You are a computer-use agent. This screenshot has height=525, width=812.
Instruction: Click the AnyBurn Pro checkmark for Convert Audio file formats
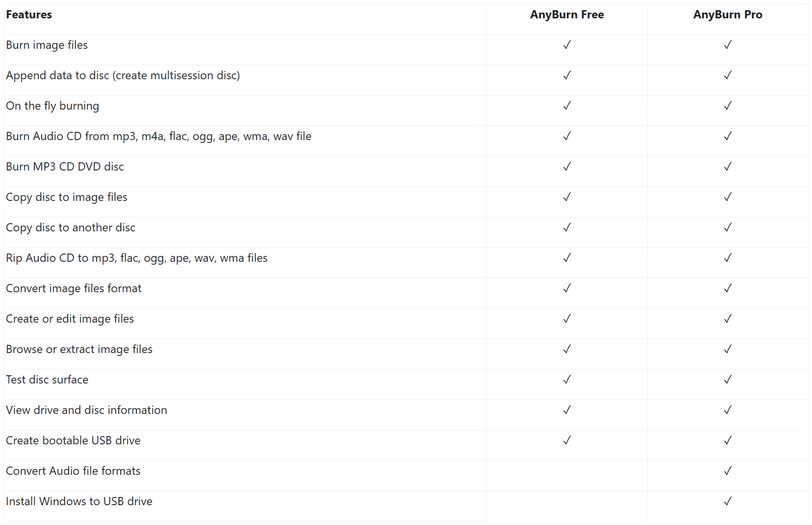pyautogui.click(x=727, y=471)
